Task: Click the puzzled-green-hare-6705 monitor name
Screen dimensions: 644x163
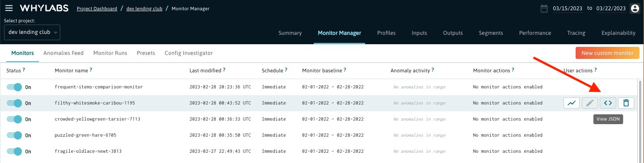Action: tap(85, 135)
